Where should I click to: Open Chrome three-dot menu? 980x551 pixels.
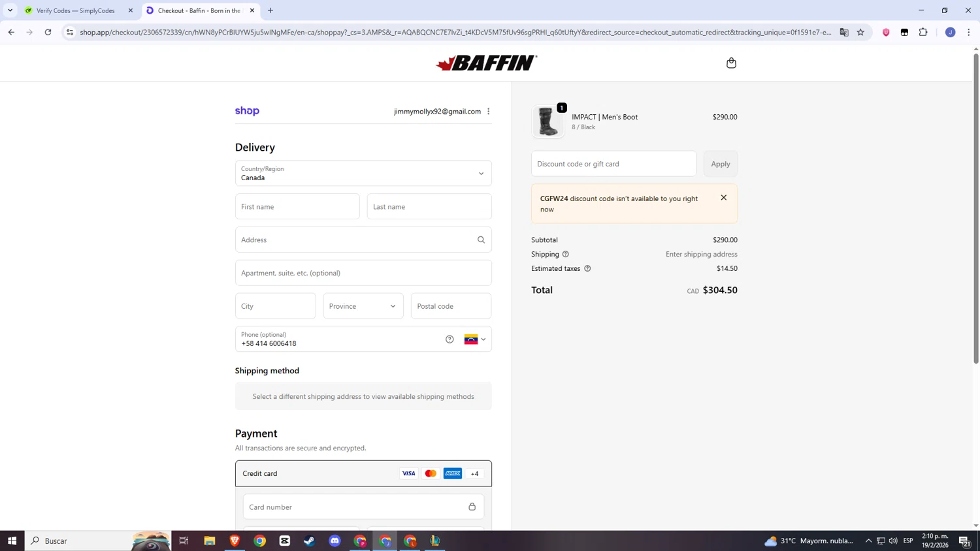[969, 32]
